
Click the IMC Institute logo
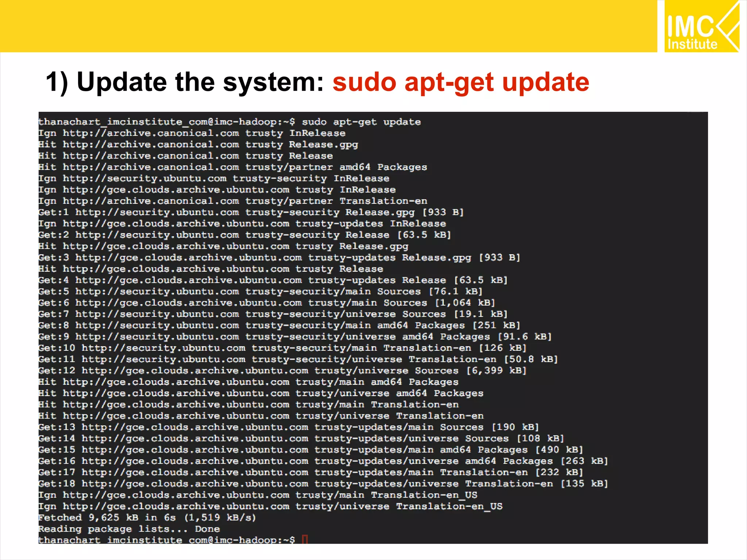point(702,26)
